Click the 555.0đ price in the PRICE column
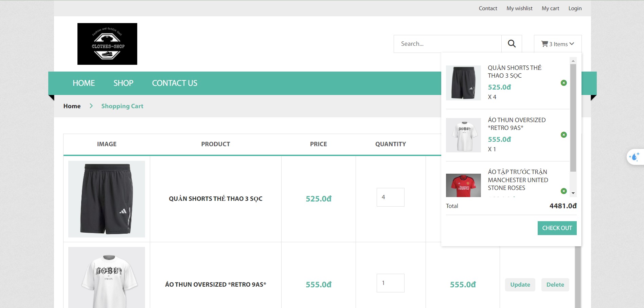The height and width of the screenshot is (308, 644). pyautogui.click(x=319, y=285)
